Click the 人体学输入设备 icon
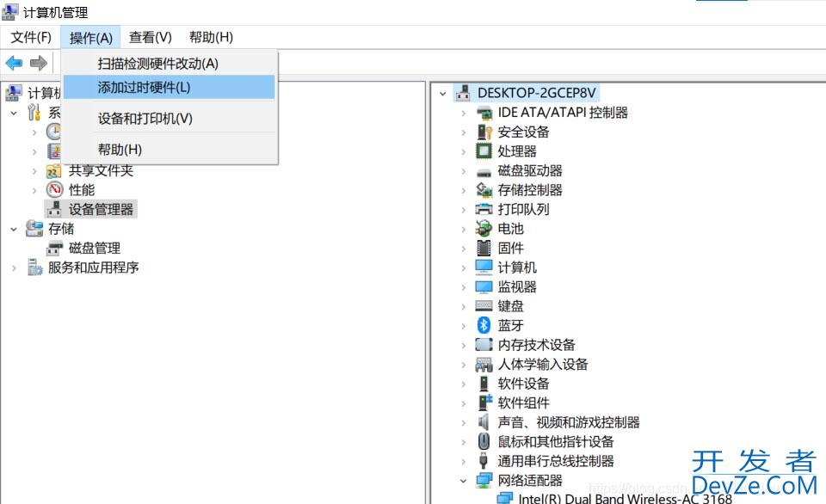 point(484,365)
